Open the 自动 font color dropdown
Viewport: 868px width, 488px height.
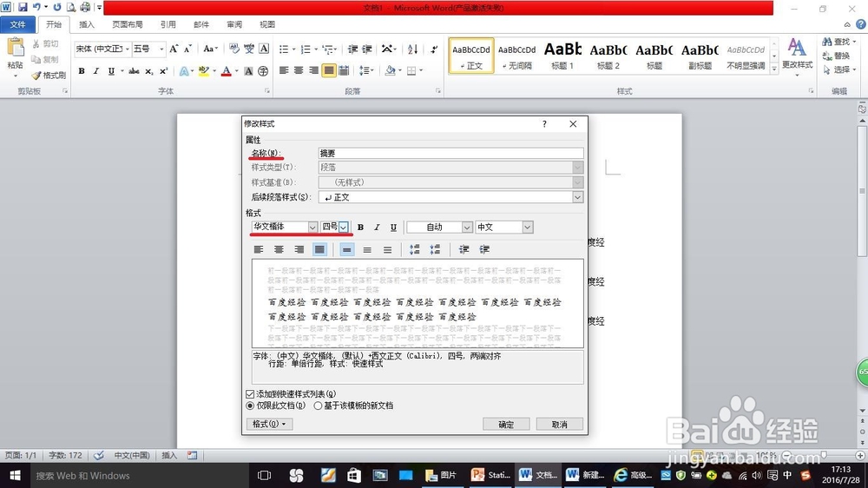[467, 228]
